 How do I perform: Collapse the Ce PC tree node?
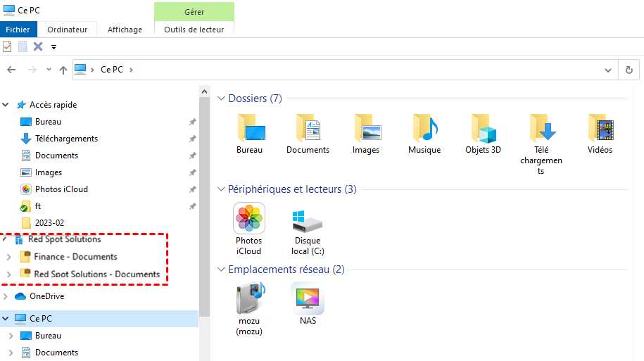pos(6,318)
